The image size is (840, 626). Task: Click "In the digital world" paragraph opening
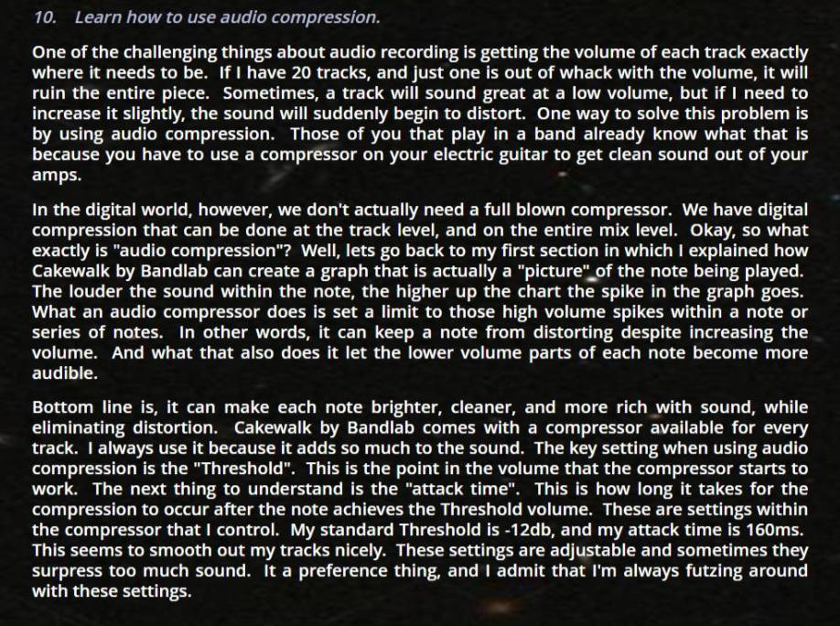pyautogui.click(x=111, y=210)
